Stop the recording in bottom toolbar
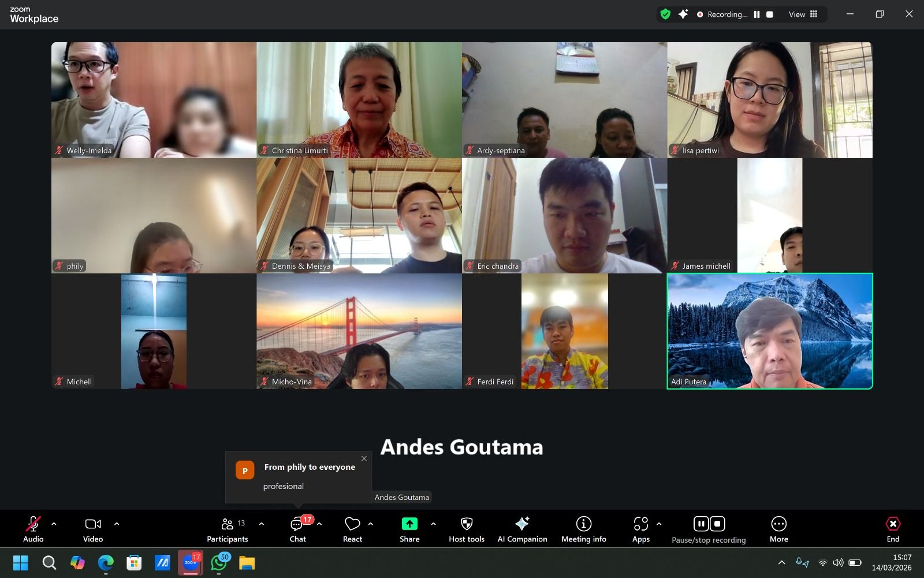Image resolution: width=924 pixels, height=578 pixels. [717, 524]
